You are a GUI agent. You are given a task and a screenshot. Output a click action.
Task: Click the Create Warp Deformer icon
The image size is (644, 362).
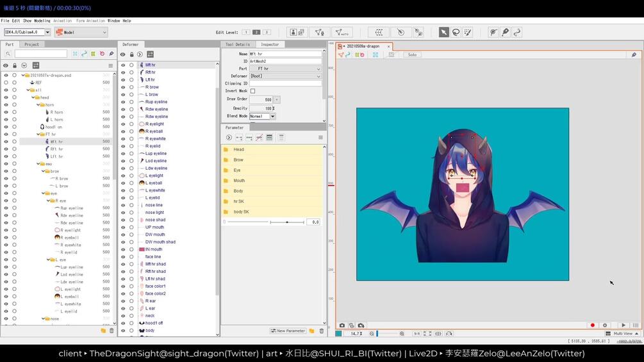[379, 33]
